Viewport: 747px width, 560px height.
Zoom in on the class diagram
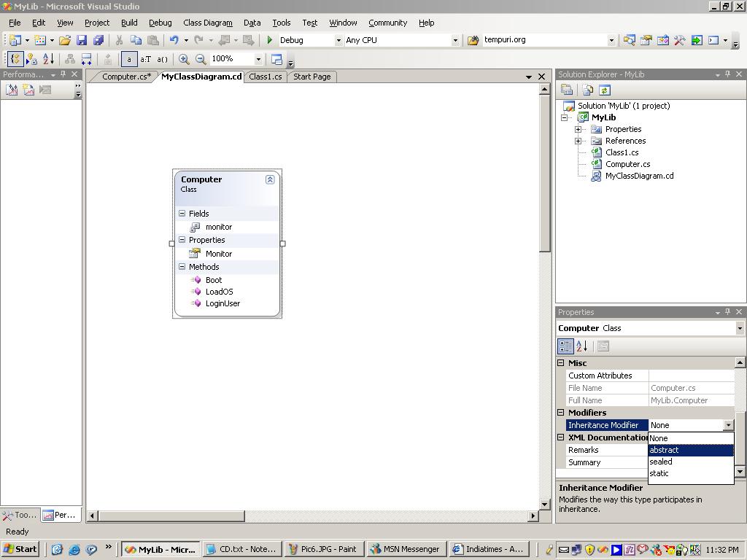184,59
